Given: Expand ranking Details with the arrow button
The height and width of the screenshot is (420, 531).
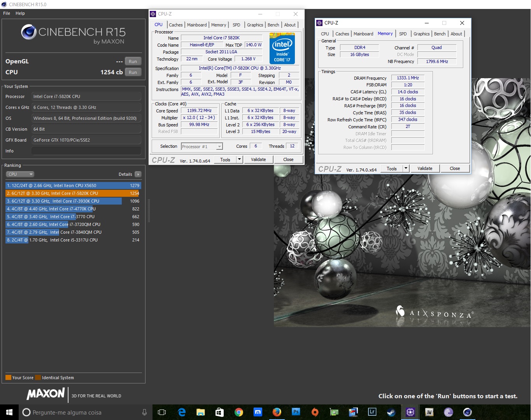Looking at the screenshot, I should click(138, 174).
